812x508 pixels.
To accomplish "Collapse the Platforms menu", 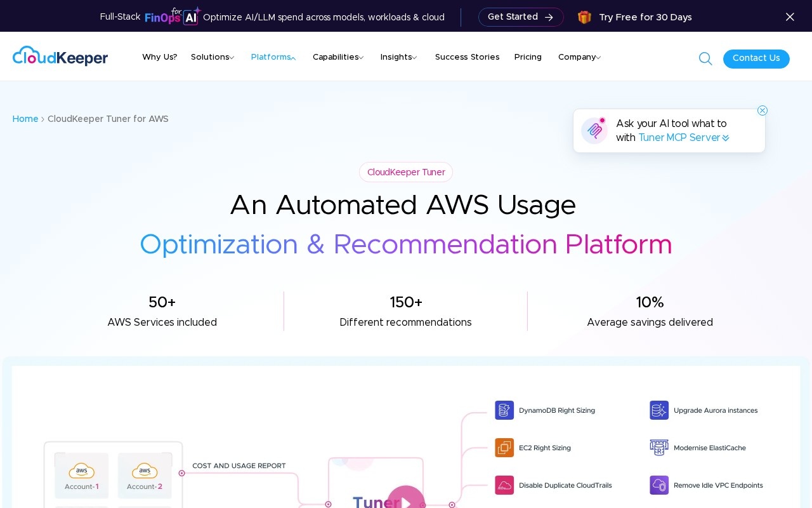I will tap(273, 57).
